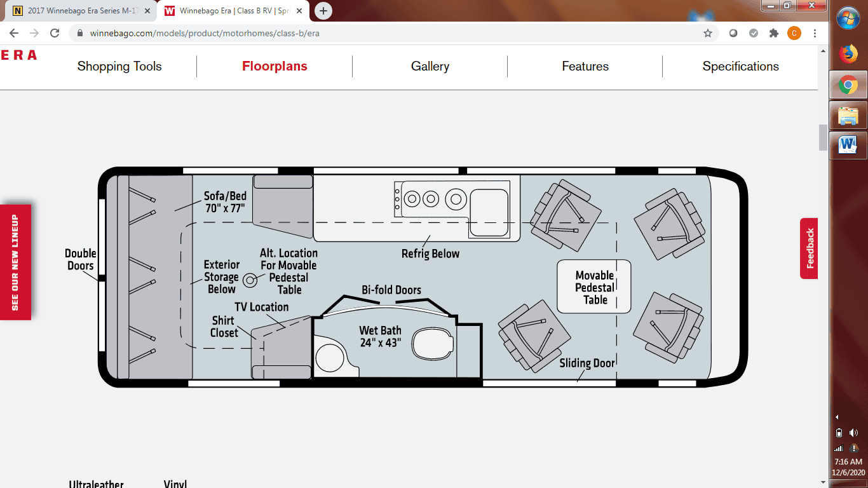
Task: Launch Firefox from the taskbar
Action: [848, 54]
